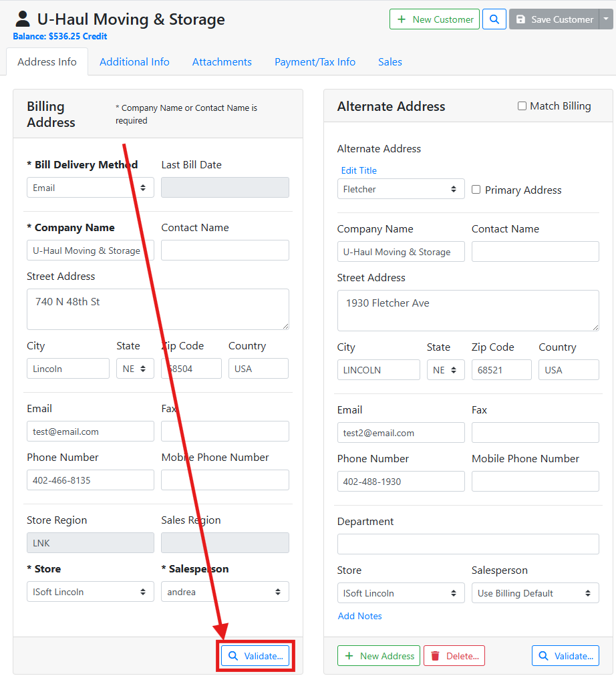
Task: Click the billing Street Address text area
Action: [x=158, y=309]
